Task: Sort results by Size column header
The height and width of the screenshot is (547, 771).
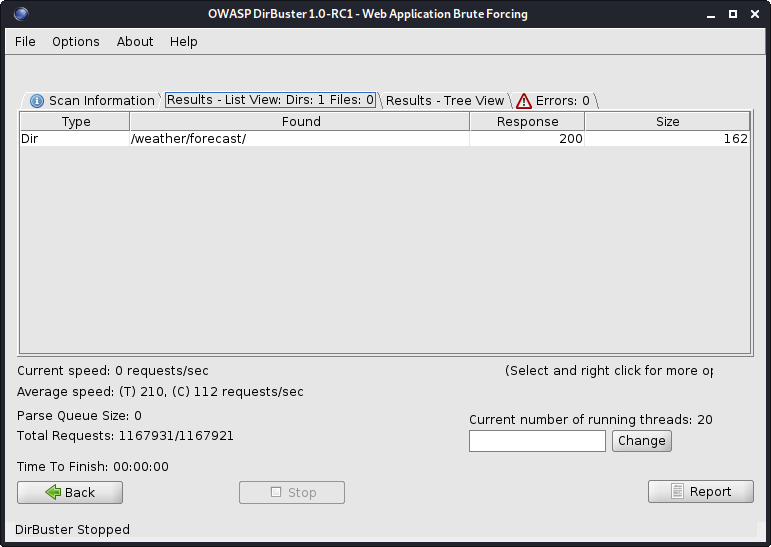Action: [x=667, y=122]
